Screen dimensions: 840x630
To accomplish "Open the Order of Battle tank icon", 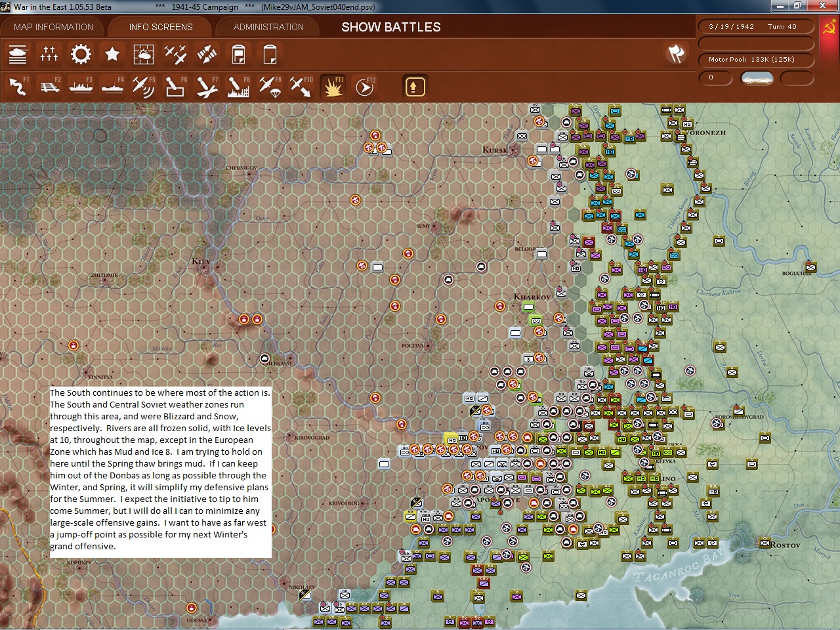I will coord(18,54).
